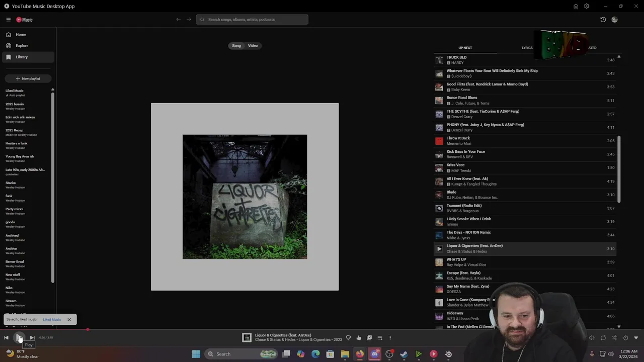Click the Windows taskbar Search box
The image size is (644, 362).
(x=242, y=354)
